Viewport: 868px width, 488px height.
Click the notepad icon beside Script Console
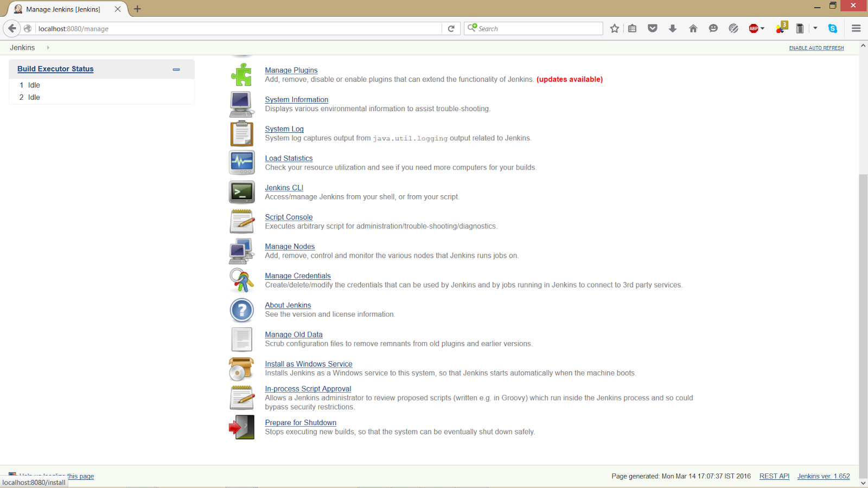pos(241,221)
